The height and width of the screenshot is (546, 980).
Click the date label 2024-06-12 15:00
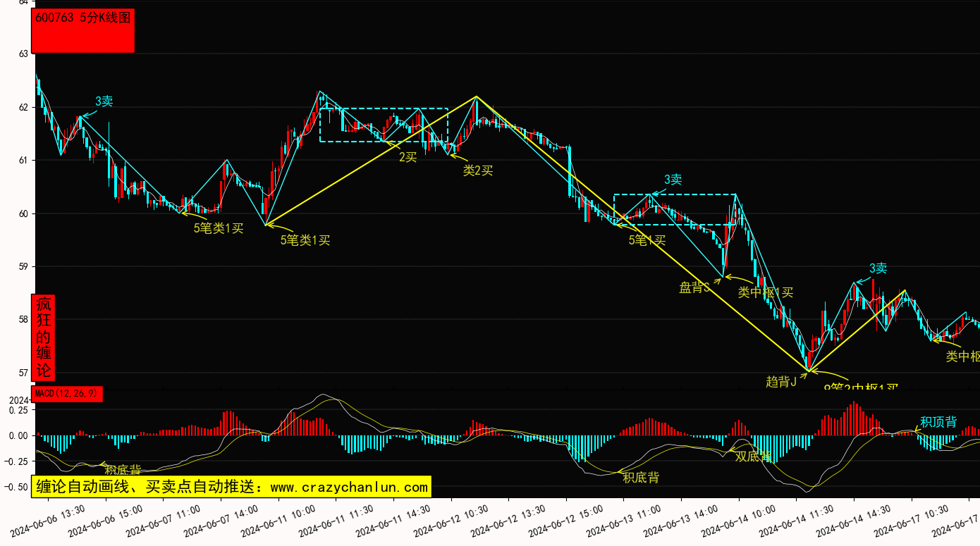click(566, 520)
